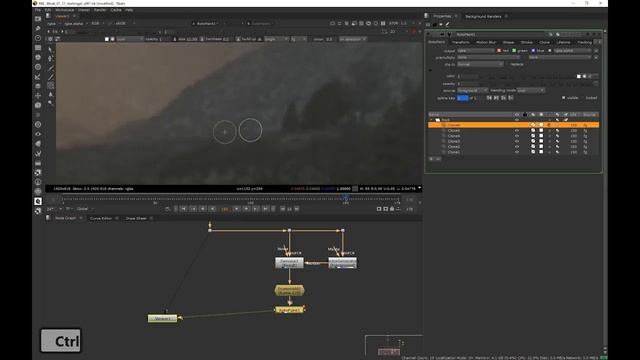Select the RotoPaint1 node in the node graph
Screen dimensions: 640x360
coord(289,310)
